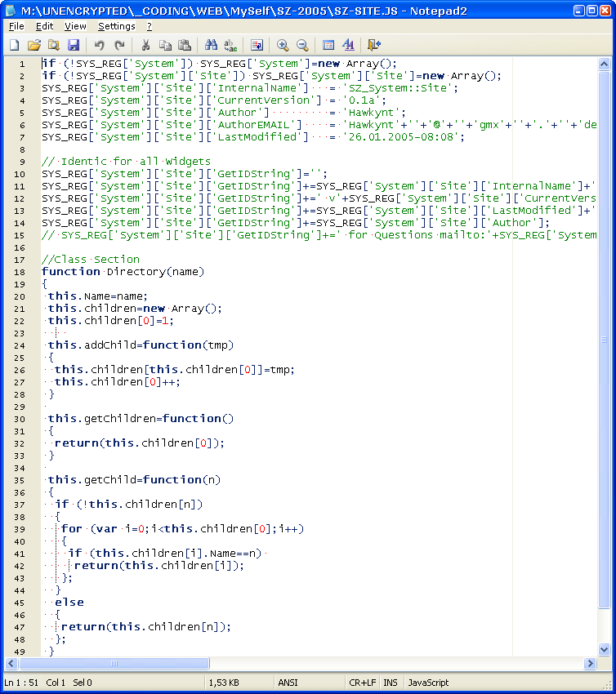616x694 pixels.
Task: Click vertical scrollbar down arrow
Action: 604,649
